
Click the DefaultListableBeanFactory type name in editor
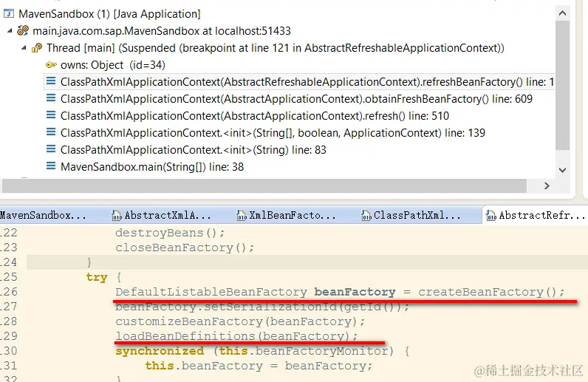tap(211, 292)
